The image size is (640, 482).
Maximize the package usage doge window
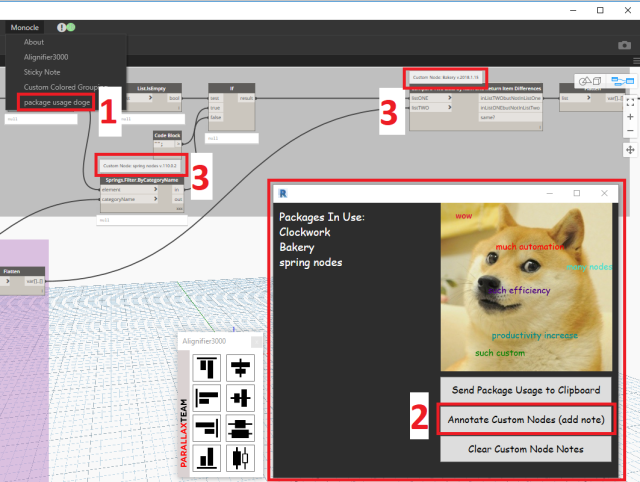click(x=577, y=193)
